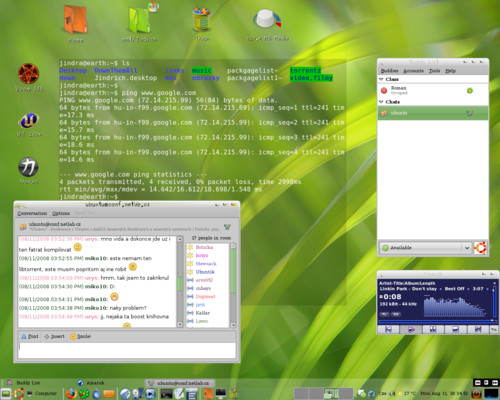Screen dimensions: 500x400
Task: Stop playback in the music player
Action: coord(455,329)
